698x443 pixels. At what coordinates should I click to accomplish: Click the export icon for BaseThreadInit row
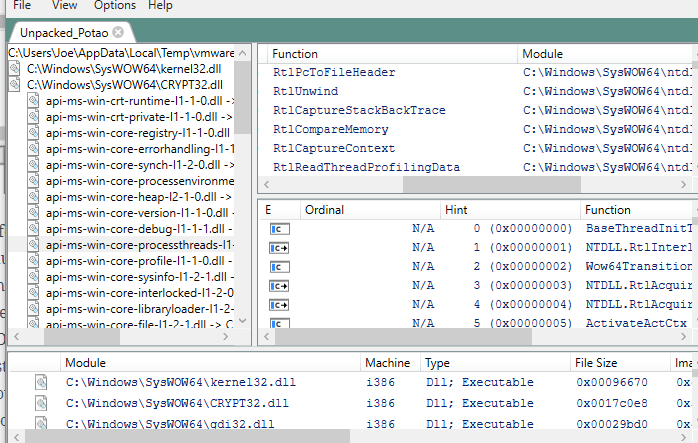point(279,229)
